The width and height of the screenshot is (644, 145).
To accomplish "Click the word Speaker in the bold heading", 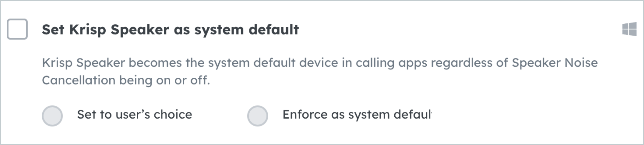I will pos(140,30).
